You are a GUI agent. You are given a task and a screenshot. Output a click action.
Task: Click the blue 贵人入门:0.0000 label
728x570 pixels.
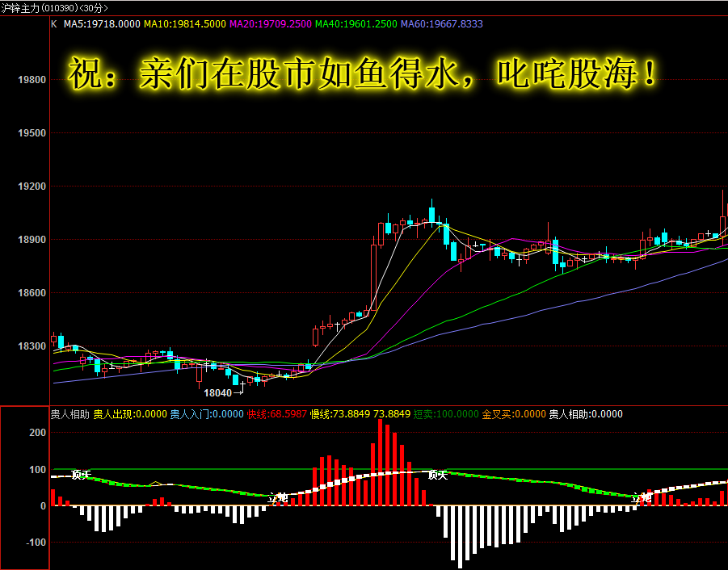click(207, 414)
